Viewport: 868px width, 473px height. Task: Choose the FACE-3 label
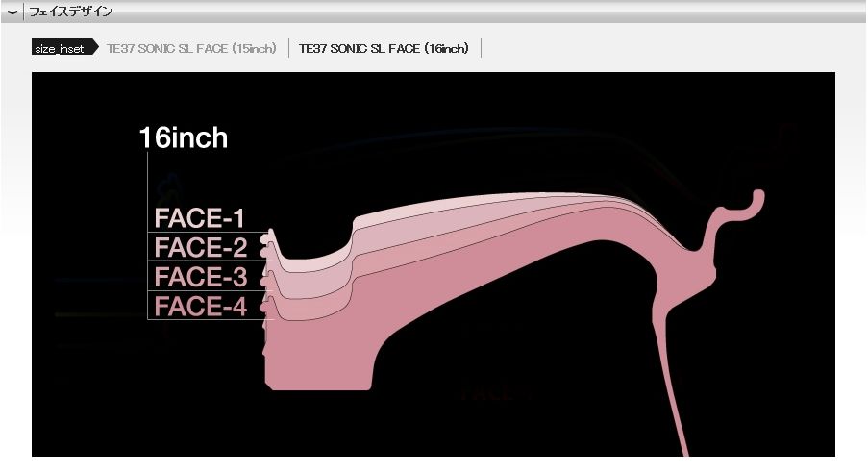200,277
